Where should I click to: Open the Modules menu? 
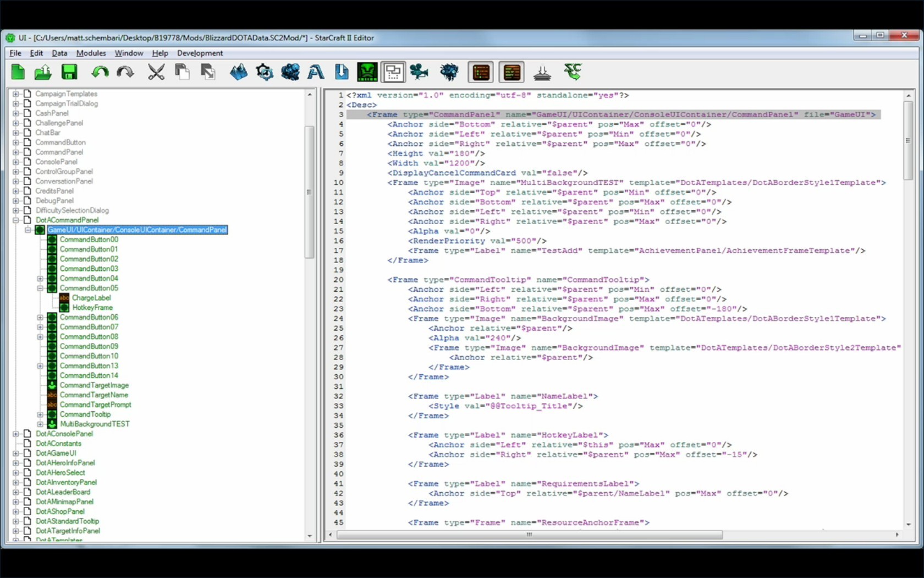pyautogui.click(x=91, y=53)
